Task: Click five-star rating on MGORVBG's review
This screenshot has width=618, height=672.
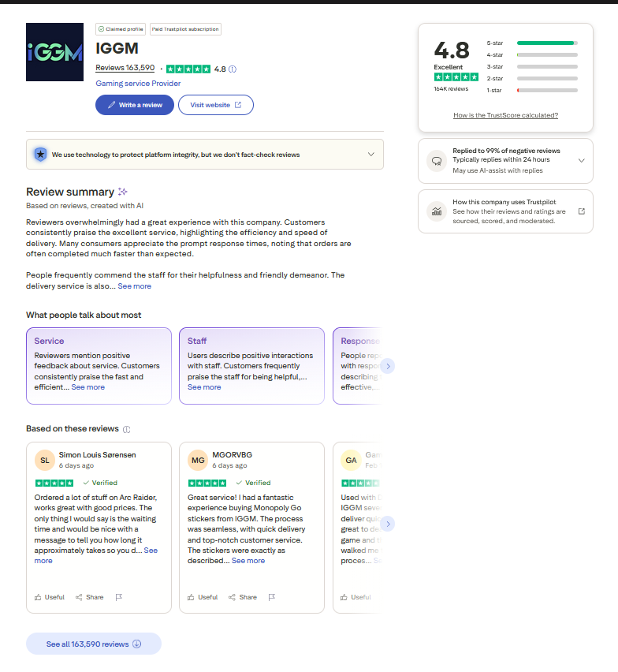Action: tap(207, 483)
